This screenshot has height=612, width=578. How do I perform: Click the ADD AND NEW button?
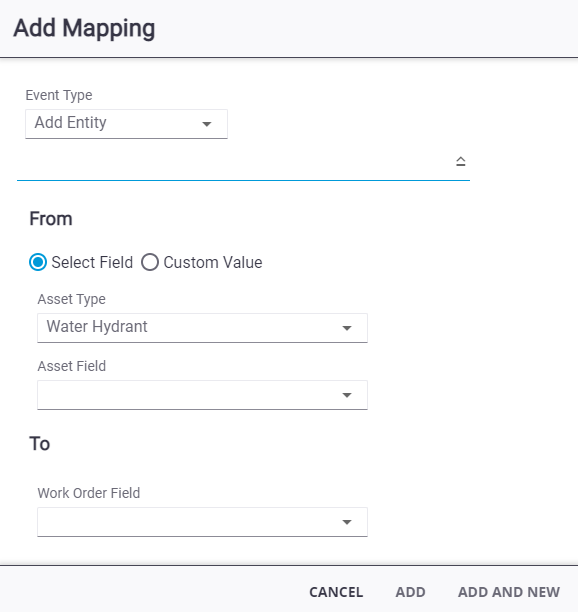point(509,592)
